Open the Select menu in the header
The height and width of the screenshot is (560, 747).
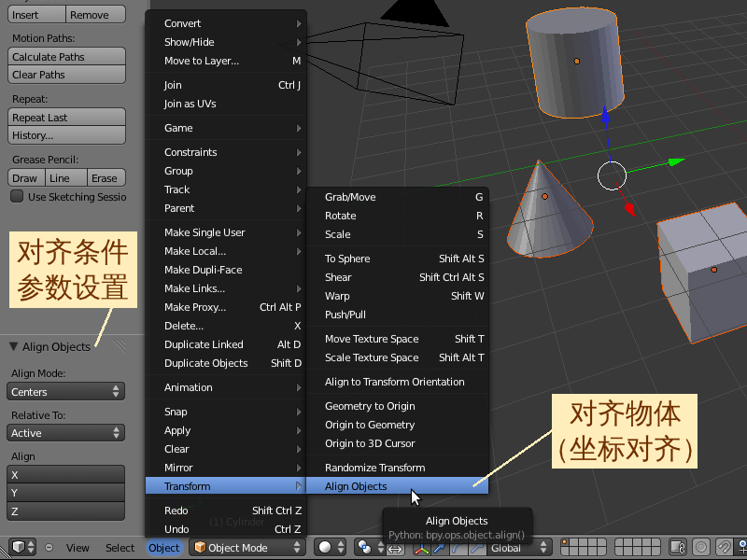click(120, 548)
